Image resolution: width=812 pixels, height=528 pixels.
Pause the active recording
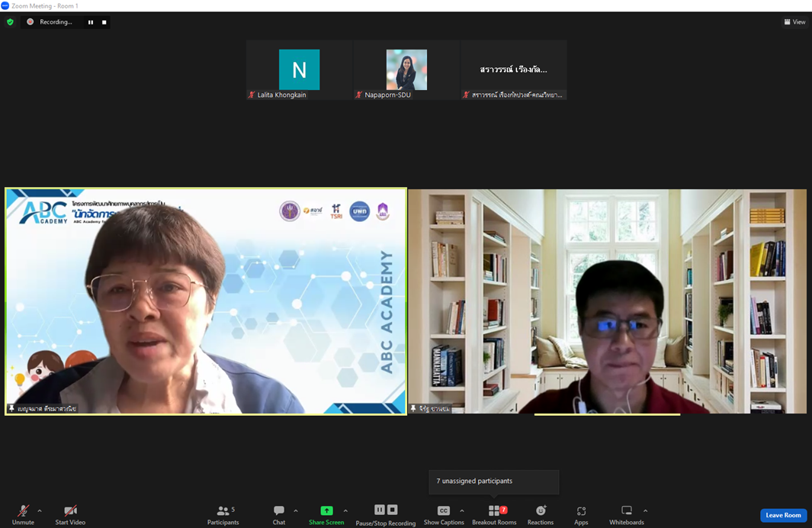coord(90,22)
